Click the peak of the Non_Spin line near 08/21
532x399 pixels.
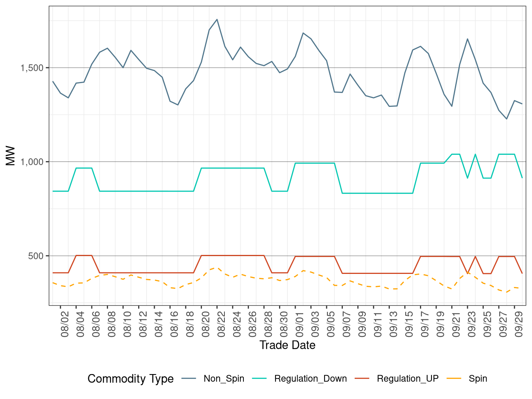pyautogui.click(x=217, y=19)
